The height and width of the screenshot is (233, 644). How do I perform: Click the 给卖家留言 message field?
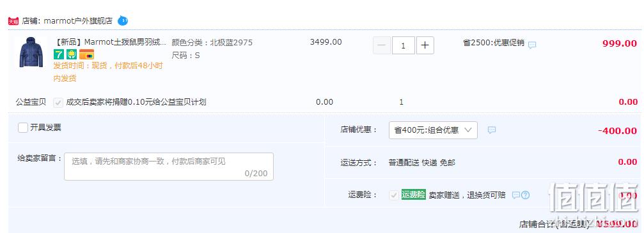coord(168,167)
